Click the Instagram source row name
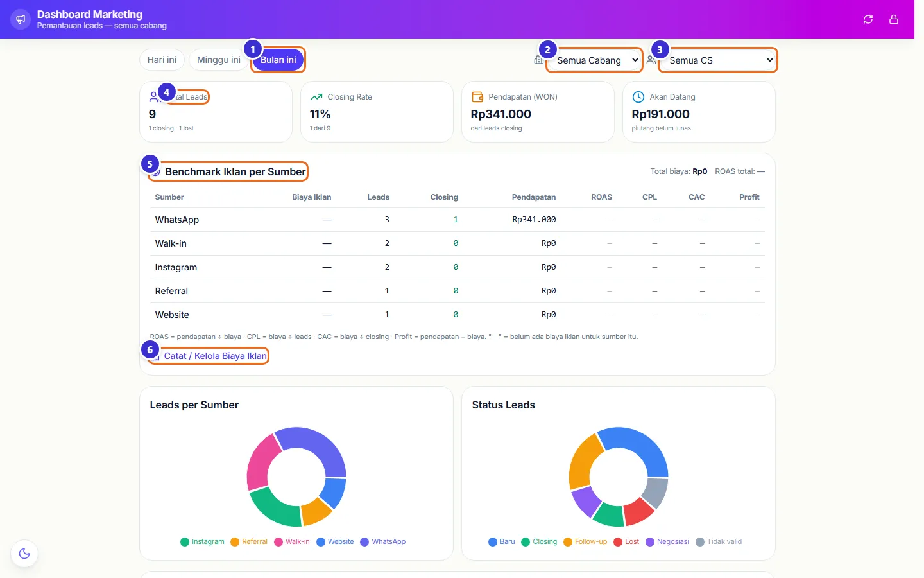This screenshot has width=924, height=578. click(x=176, y=267)
